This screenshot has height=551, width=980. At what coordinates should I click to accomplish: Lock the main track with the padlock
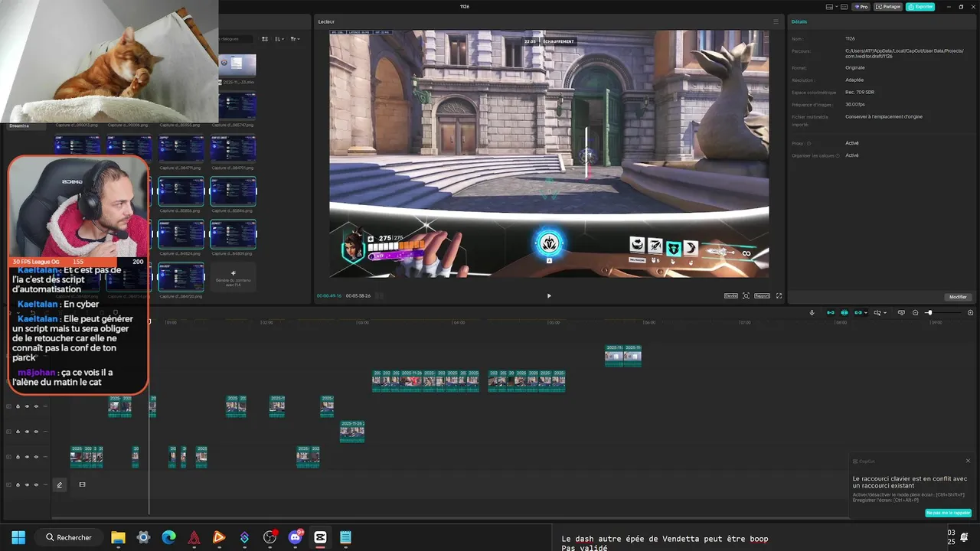tap(18, 484)
